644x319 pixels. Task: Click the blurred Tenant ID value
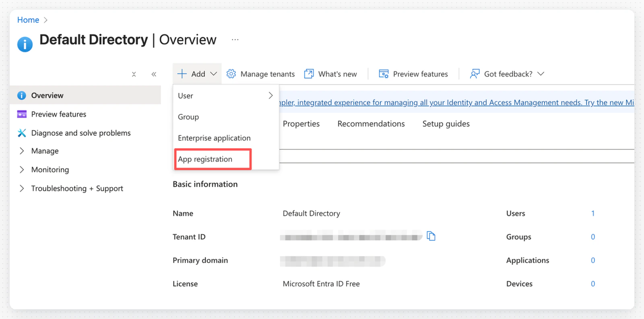pyautogui.click(x=351, y=237)
